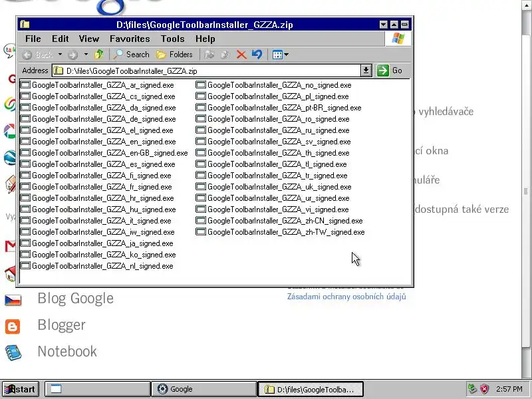Select GoogleToolbarInstaller_GZZA_en-GB_signed.exe
532x399 pixels.
[104, 153]
